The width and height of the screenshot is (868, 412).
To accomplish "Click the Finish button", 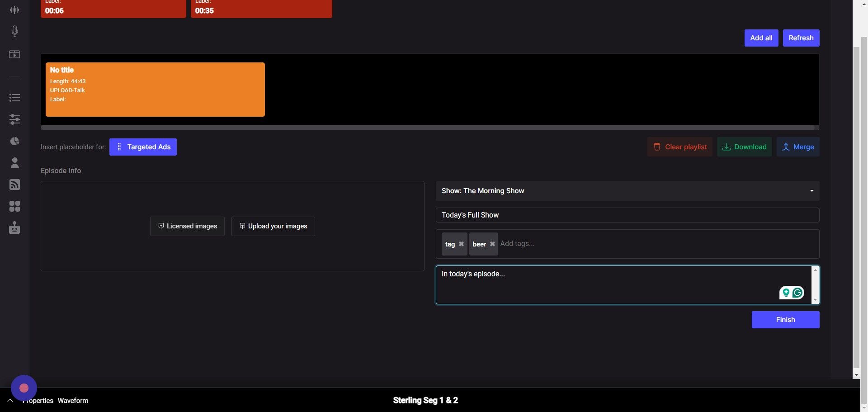I will 785,320.
